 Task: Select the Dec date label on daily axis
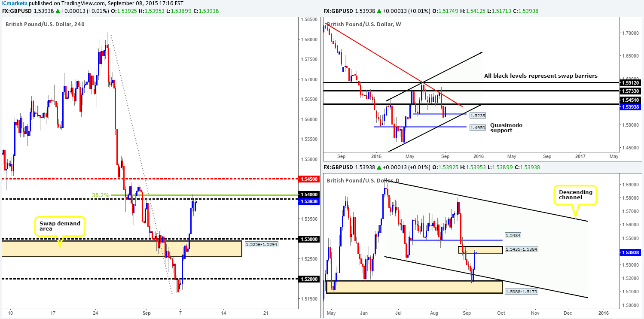point(568,313)
